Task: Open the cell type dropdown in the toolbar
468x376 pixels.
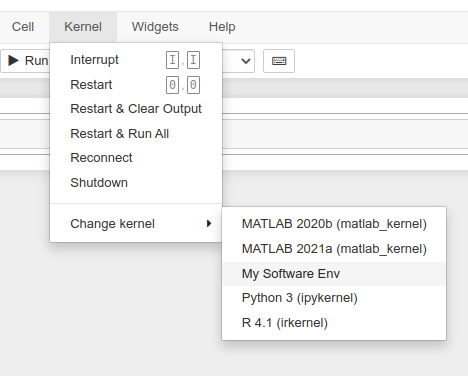Action: click(239, 61)
